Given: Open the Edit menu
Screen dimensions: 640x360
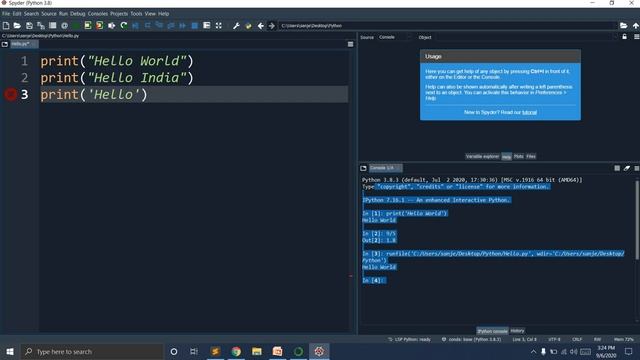Looking at the screenshot, I should [17, 13].
